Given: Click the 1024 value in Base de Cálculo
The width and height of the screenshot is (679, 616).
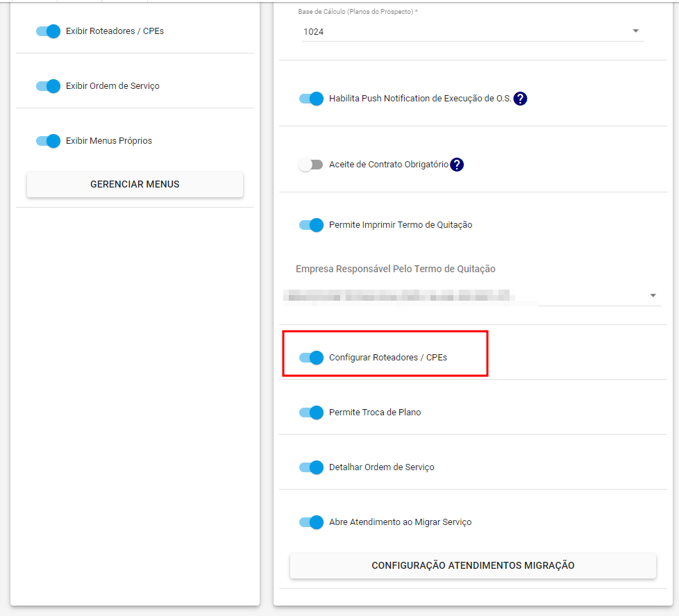Looking at the screenshot, I should pyautogui.click(x=314, y=32).
